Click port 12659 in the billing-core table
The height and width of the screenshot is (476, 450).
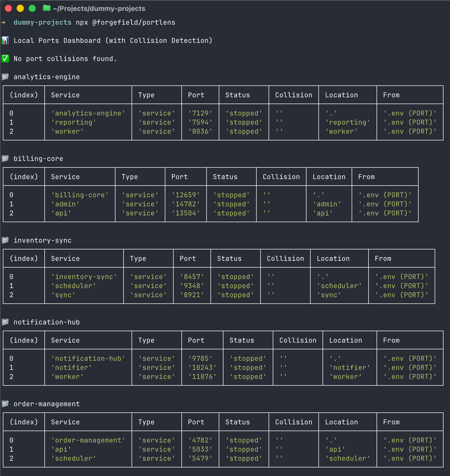(186, 195)
